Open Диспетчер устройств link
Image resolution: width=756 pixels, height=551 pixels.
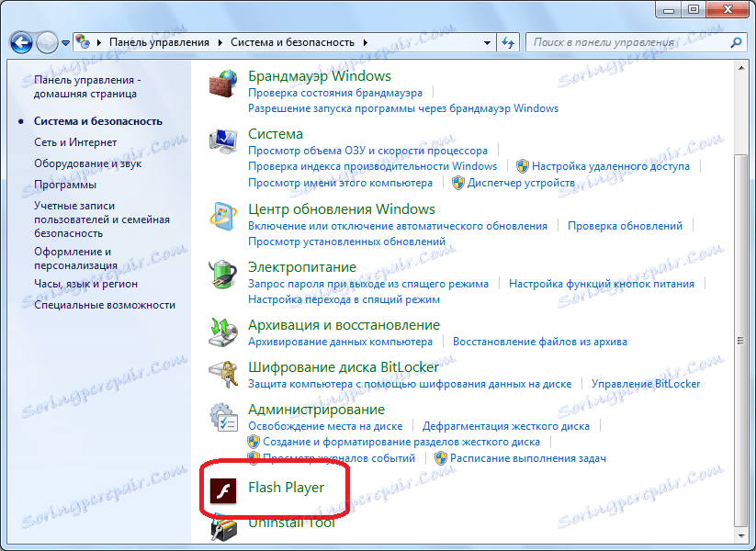[x=521, y=183]
